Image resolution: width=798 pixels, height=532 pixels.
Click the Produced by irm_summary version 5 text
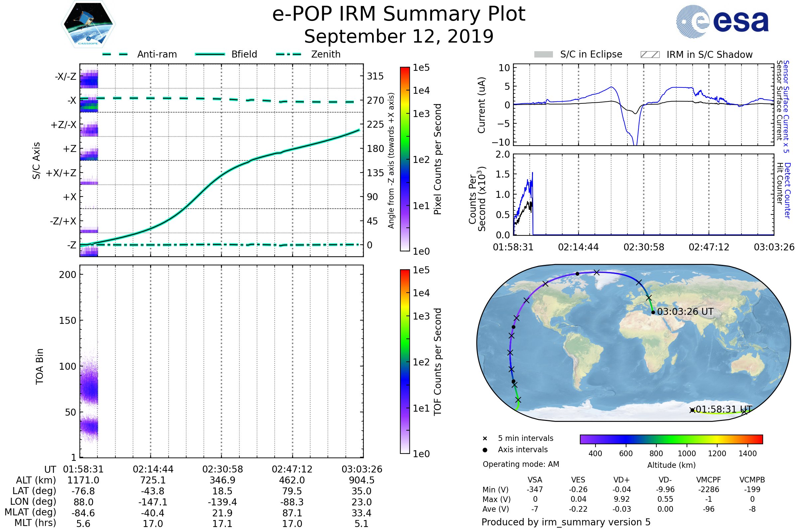tap(566, 522)
